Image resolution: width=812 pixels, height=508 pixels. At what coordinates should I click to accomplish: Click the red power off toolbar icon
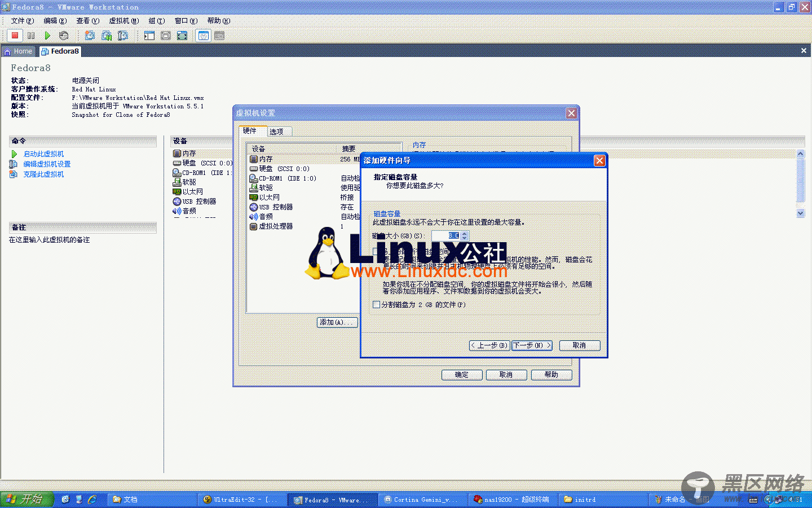click(15, 36)
